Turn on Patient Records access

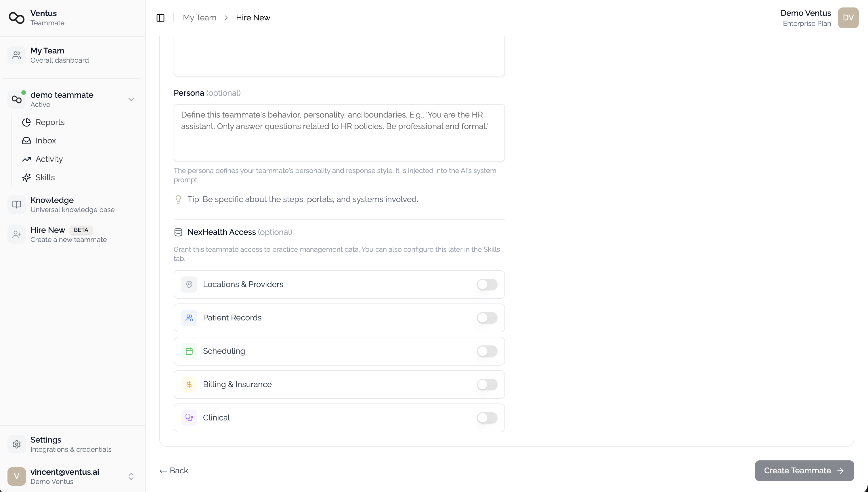tap(487, 318)
